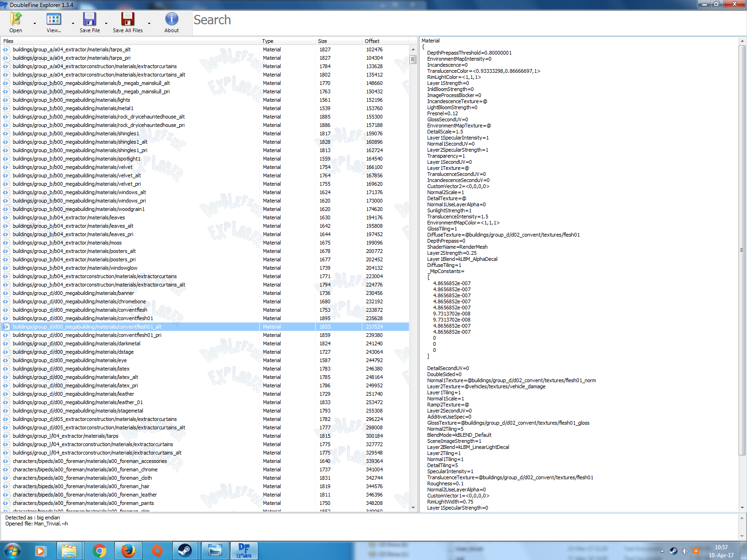Select the conventflesh01_alt file row

[205, 327]
